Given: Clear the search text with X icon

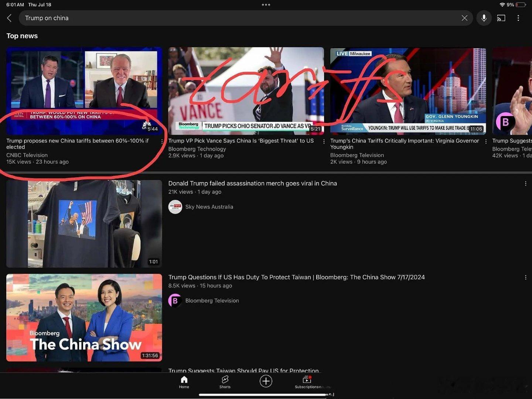Looking at the screenshot, I should (464, 18).
